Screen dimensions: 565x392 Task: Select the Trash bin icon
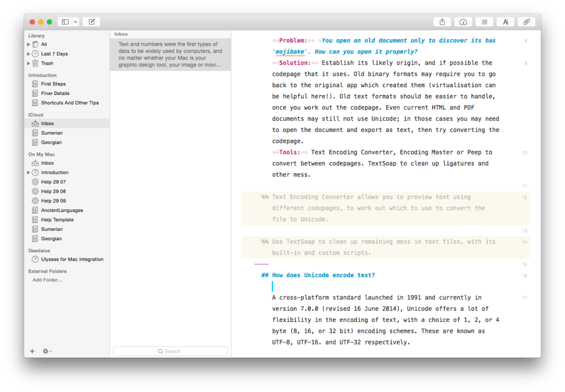35,63
